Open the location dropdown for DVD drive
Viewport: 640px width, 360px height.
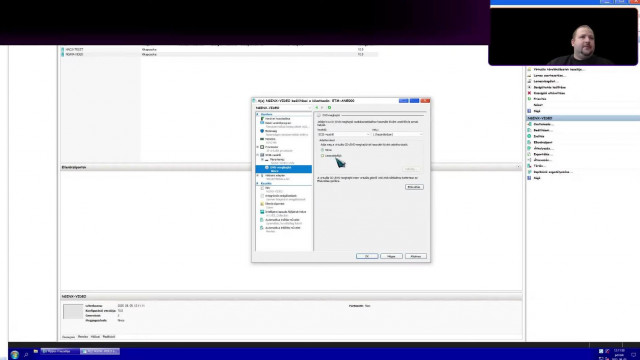point(397,134)
